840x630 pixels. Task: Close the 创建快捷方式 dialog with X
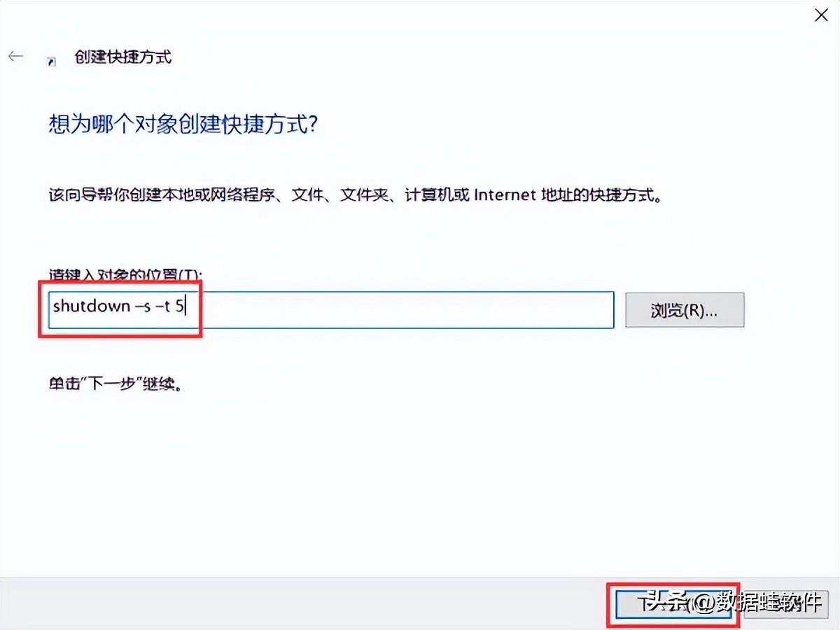pyautogui.click(x=822, y=15)
